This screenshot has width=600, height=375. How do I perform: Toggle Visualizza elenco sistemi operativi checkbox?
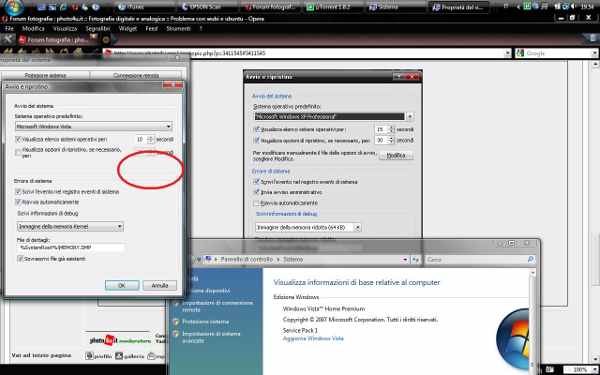point(18,139)
